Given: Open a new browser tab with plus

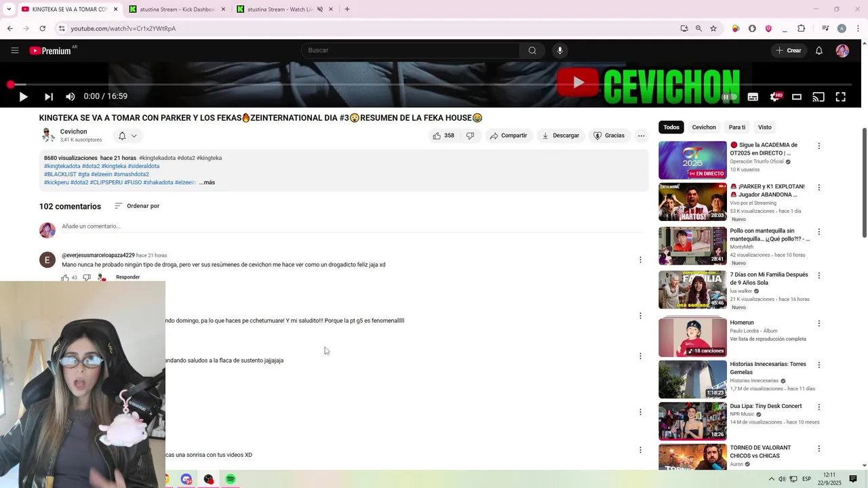Looking at the screenshot, I should (347, 9).
